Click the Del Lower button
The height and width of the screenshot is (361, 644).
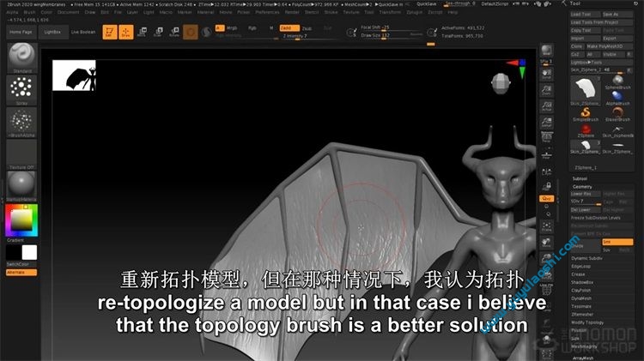586,209
